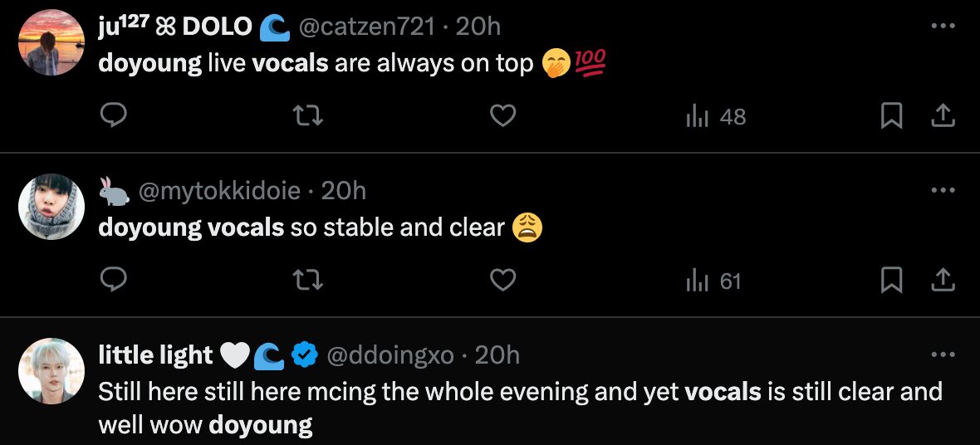Bookmark the catzen721 tweet

tap(891, 117)
